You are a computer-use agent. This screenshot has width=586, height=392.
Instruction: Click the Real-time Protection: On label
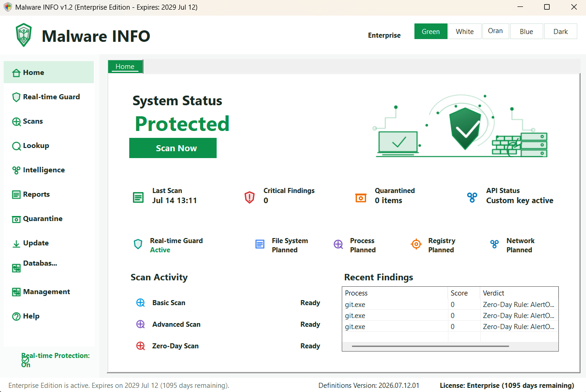pyautogui.click(x=56, y=360)
